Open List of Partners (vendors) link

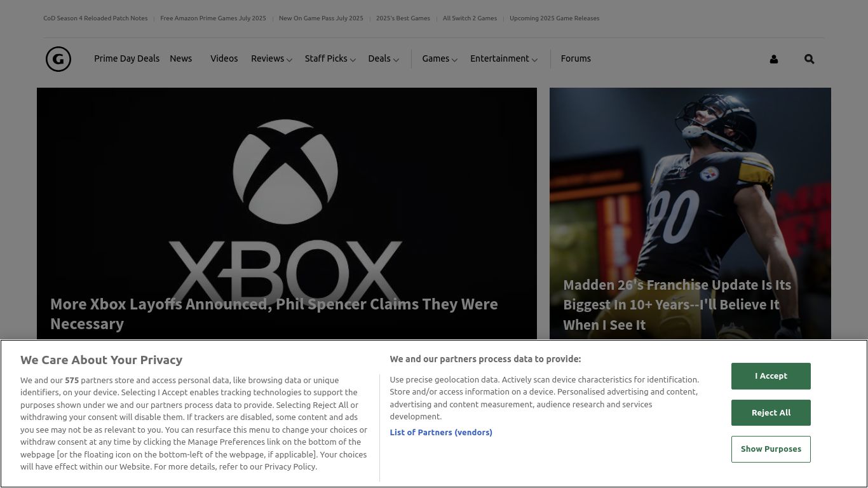[x=441, y=432]
